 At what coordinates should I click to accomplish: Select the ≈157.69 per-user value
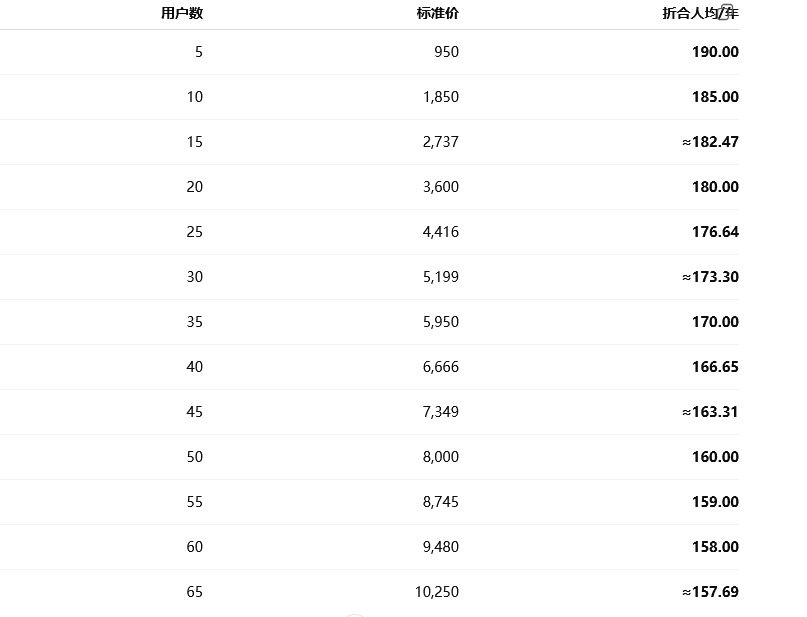(710, 592)
